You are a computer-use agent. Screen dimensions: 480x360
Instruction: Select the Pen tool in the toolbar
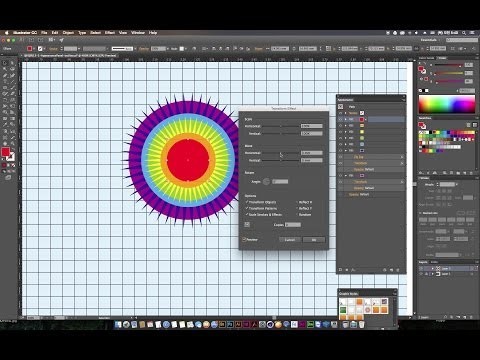[5, 75]
